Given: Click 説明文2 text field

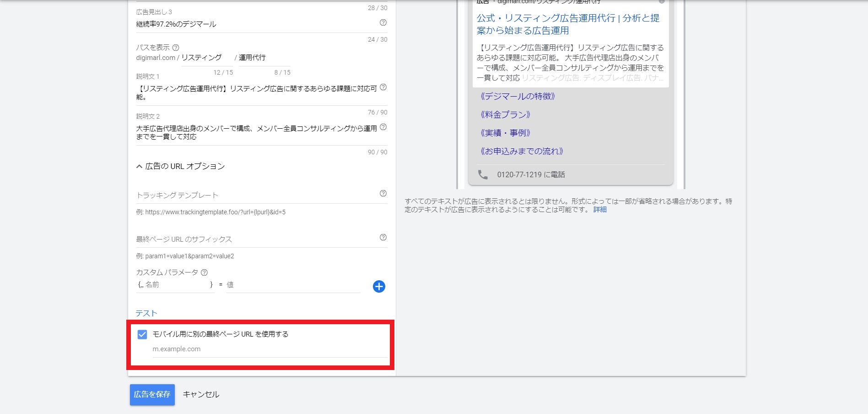Looking at the screenshot, I should (x=257, y=132).
